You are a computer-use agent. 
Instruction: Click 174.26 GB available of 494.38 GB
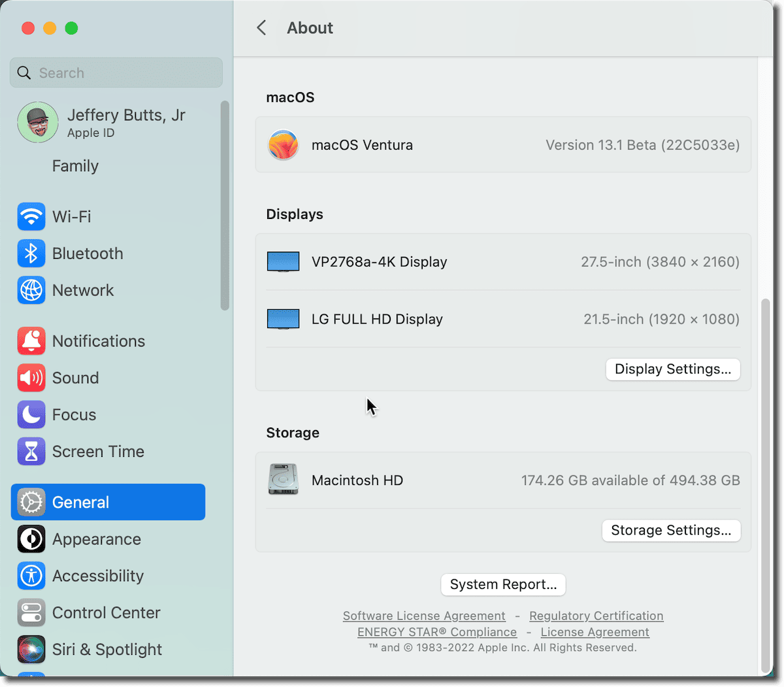pyautogui.click(x=630, y=480)
